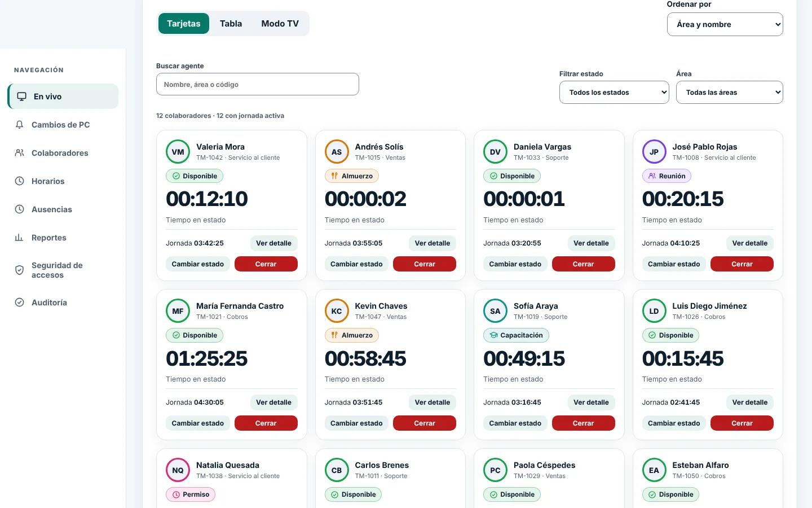
Task: Click the 01:25:25 timer on María Fernanda's card
Action: pos(207,358)
